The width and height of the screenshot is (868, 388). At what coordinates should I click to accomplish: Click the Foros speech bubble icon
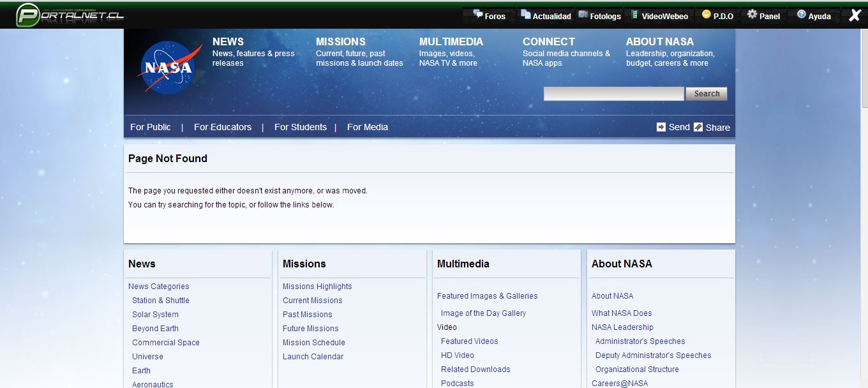[x=477, y=14]
